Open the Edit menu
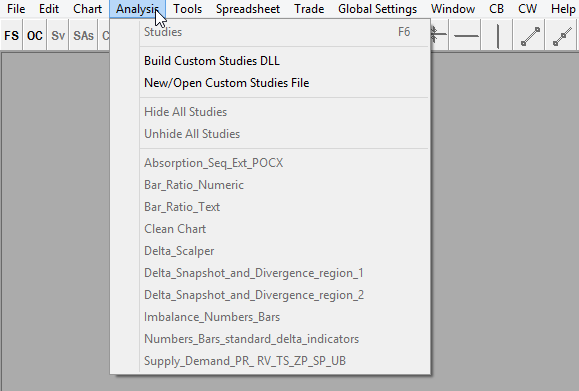 click(x=49, y=8)
